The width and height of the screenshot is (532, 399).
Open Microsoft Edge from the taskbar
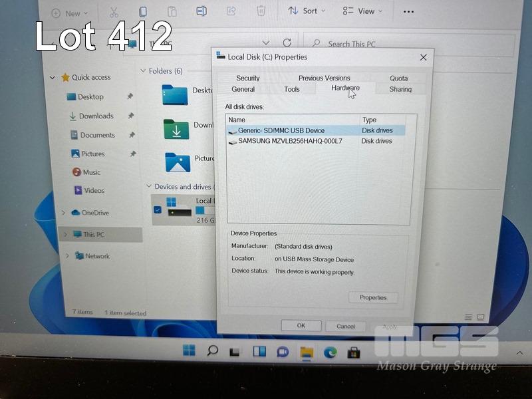pos(331,352)
